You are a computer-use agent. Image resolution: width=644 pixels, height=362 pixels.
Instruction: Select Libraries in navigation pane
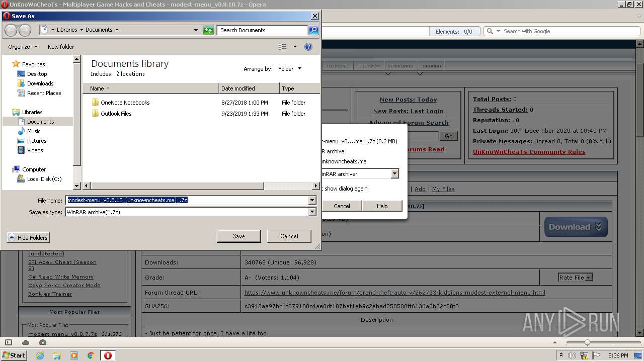[x=32, y=112]
